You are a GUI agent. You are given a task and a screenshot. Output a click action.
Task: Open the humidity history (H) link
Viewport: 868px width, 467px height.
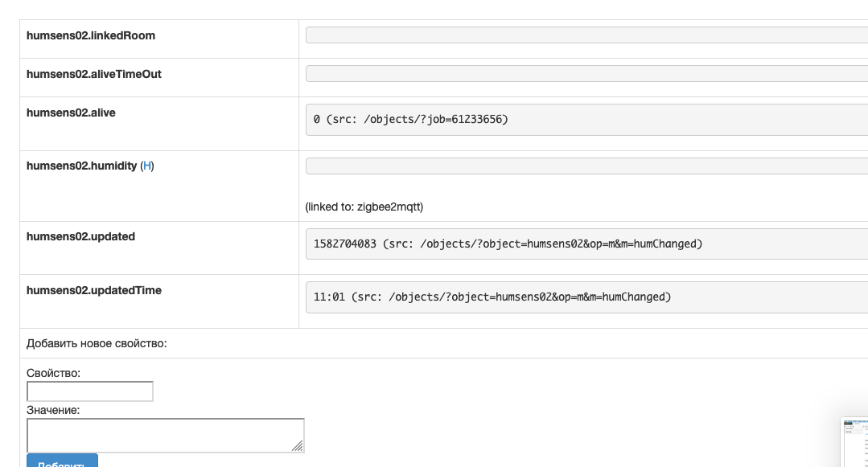(x=147, y=166)
